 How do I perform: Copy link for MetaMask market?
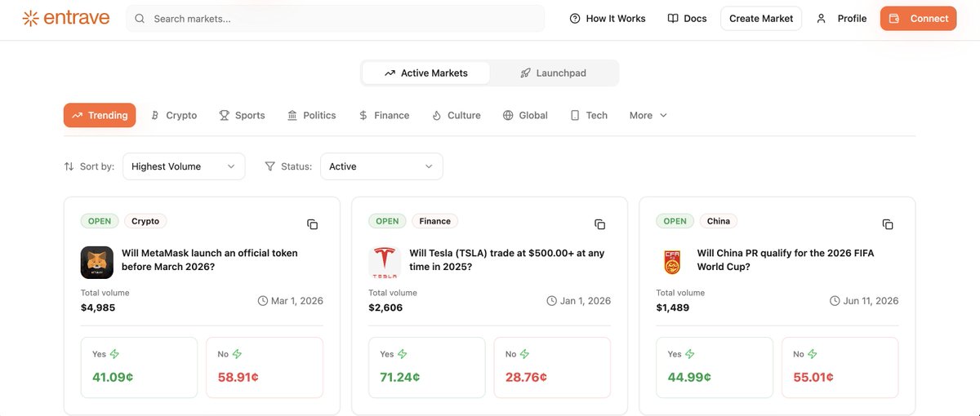pyautogui.click(x=312, y=224)
